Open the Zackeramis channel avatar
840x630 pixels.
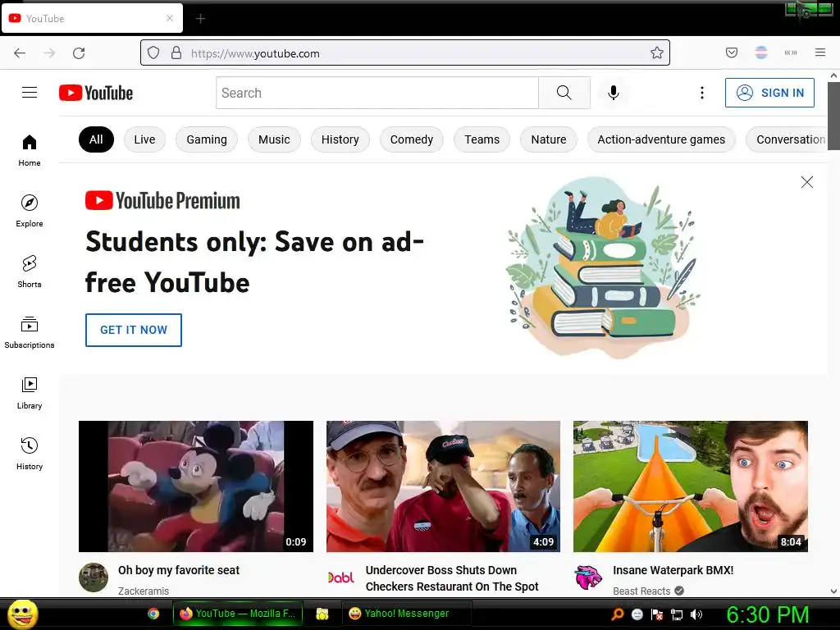[x=94, y=577]
